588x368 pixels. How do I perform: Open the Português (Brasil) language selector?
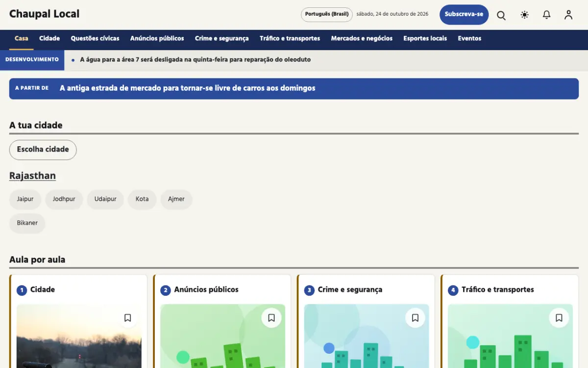(327, 14)
